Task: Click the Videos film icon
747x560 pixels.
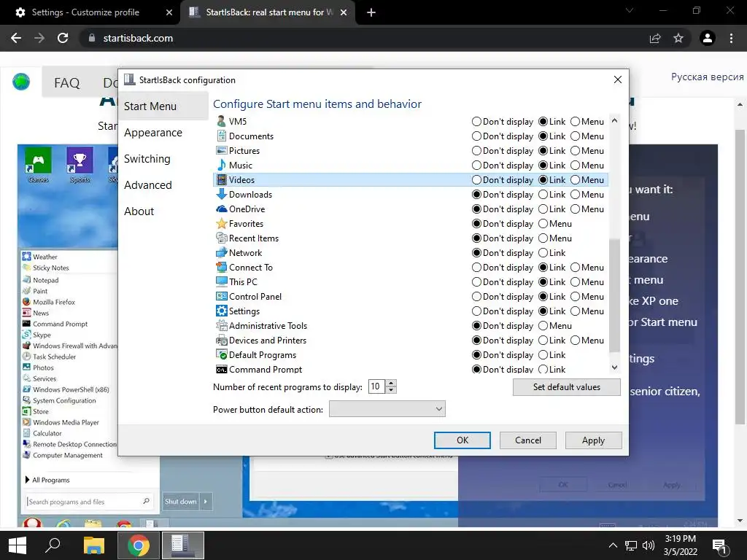Action: [221, 180]
